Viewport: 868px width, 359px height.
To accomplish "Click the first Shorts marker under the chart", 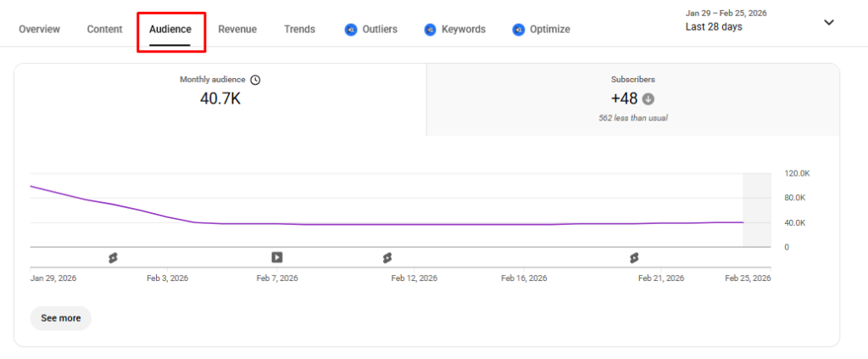I will tap(113, 257).
